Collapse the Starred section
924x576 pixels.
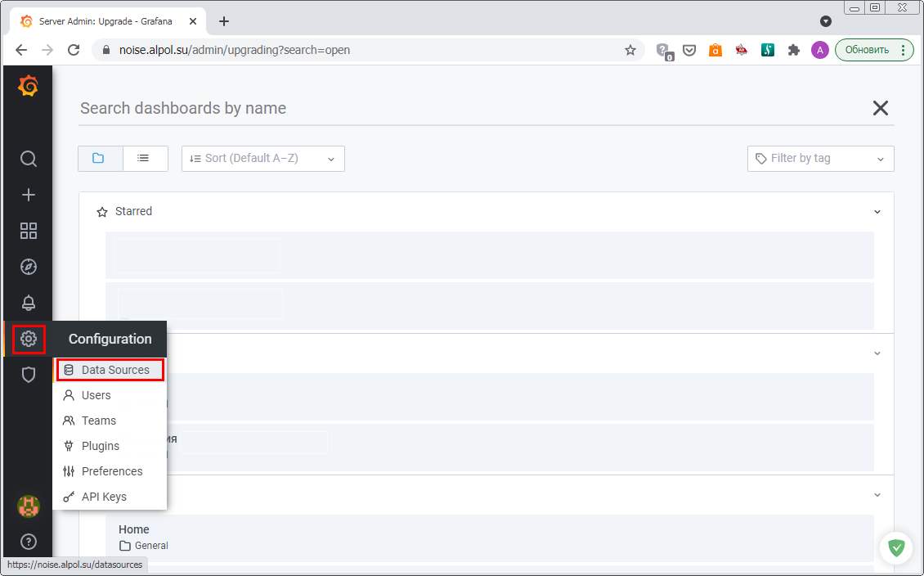[x=877, y=212]
